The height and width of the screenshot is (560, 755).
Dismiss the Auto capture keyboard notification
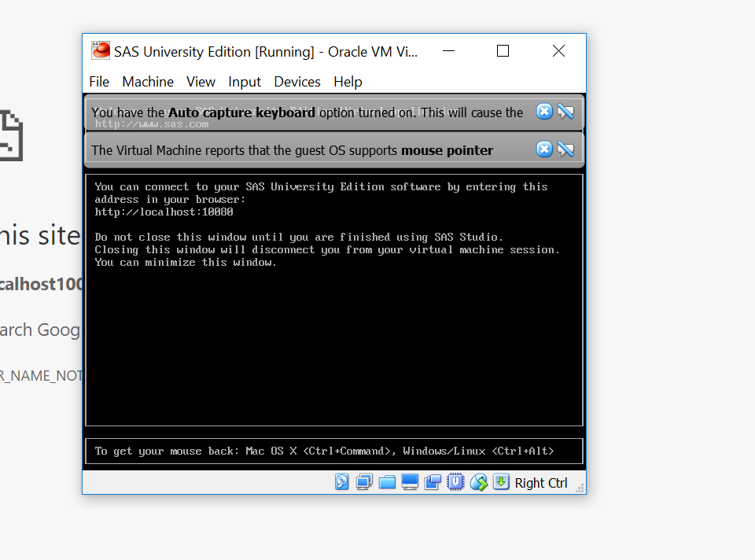(544, 112)
